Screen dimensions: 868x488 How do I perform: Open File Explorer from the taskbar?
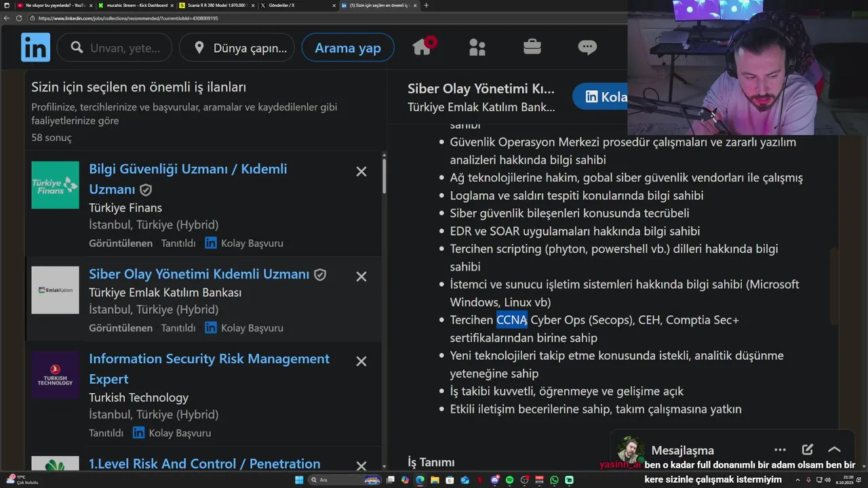435,480
